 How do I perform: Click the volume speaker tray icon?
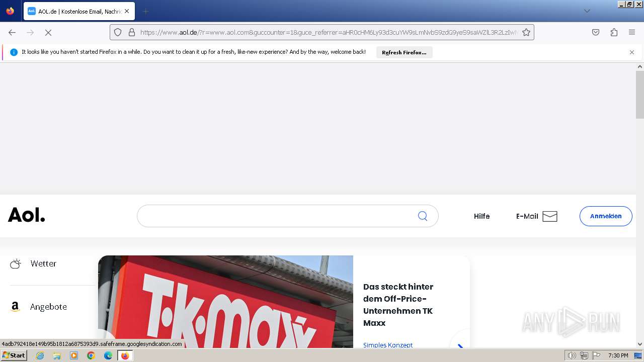tap(572, 355)
